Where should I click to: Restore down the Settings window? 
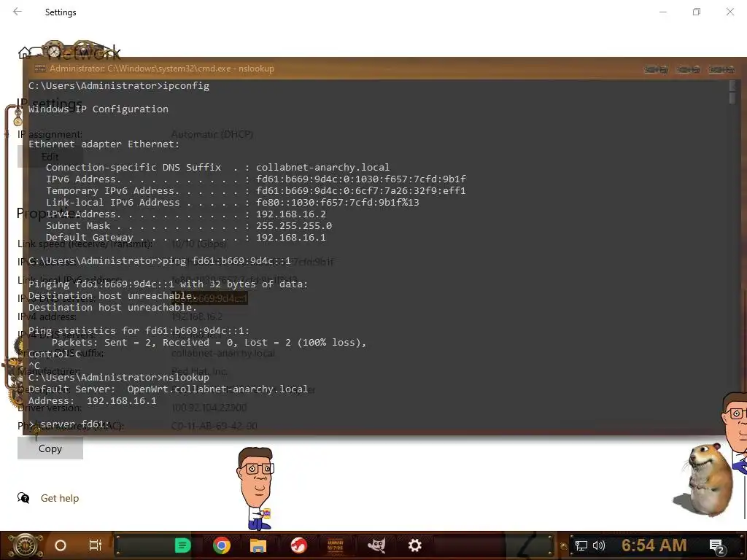(x=697, y=12)
